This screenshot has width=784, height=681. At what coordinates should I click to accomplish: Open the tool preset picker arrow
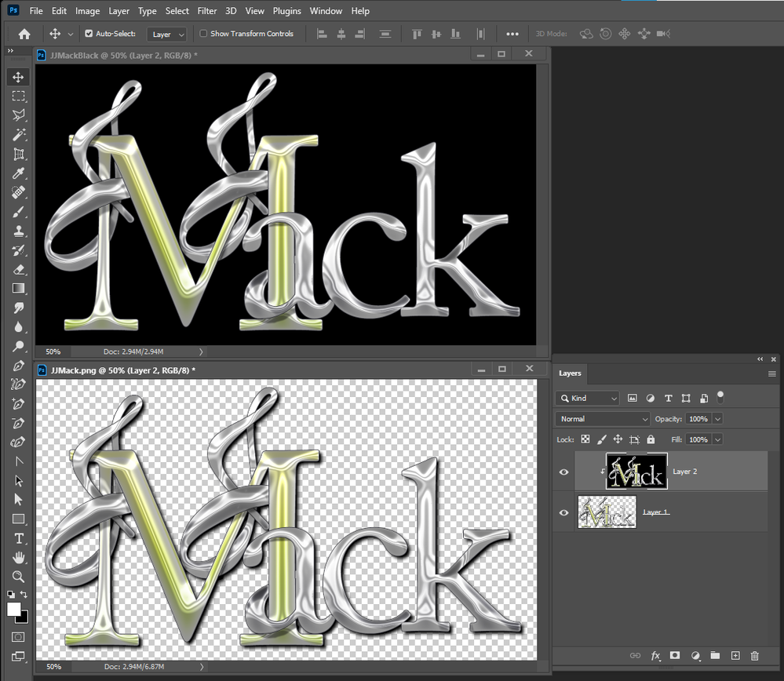[x=71, y=34]
